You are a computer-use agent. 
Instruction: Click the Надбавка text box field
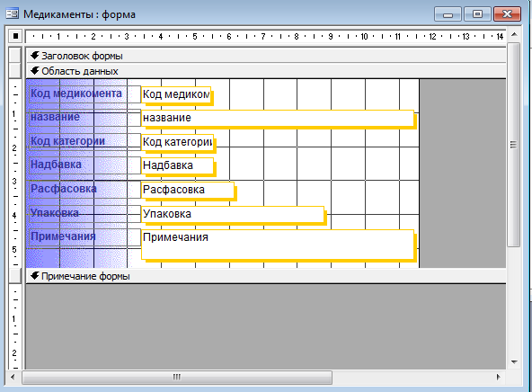(x=177, y=166)
